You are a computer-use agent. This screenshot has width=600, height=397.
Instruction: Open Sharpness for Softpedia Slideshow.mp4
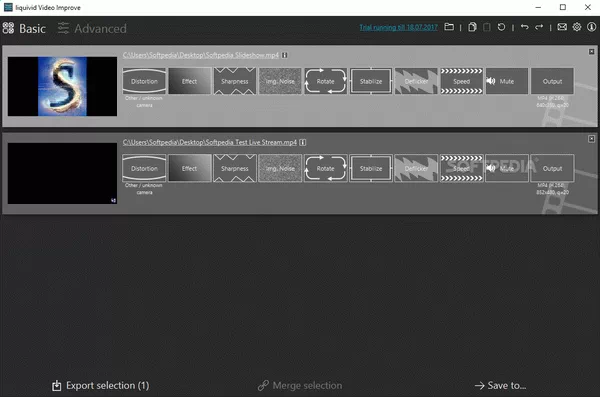click(235, 81)
